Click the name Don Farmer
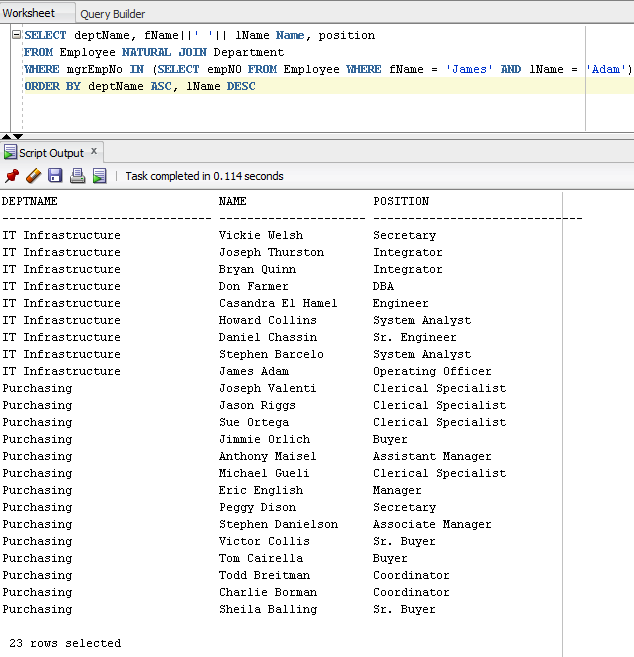Viewport: 634px width, 657px height. pos(254,286)
